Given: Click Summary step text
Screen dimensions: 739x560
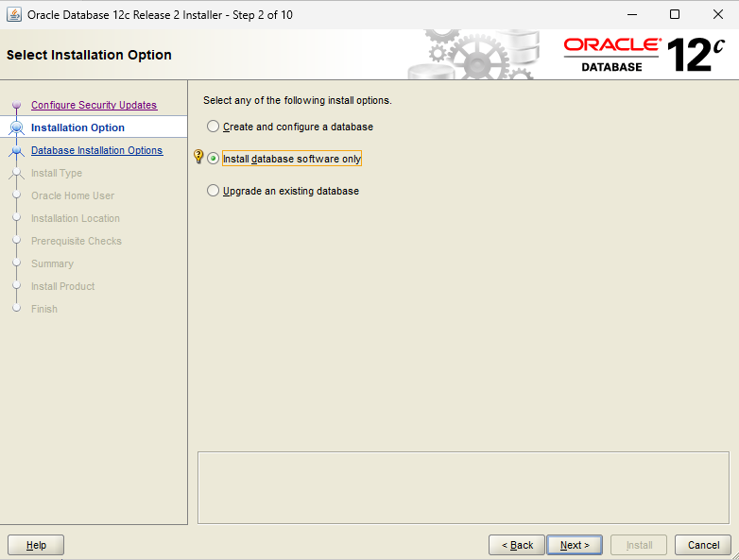Looking at the screenshot, I should click(x=52, y=263).
